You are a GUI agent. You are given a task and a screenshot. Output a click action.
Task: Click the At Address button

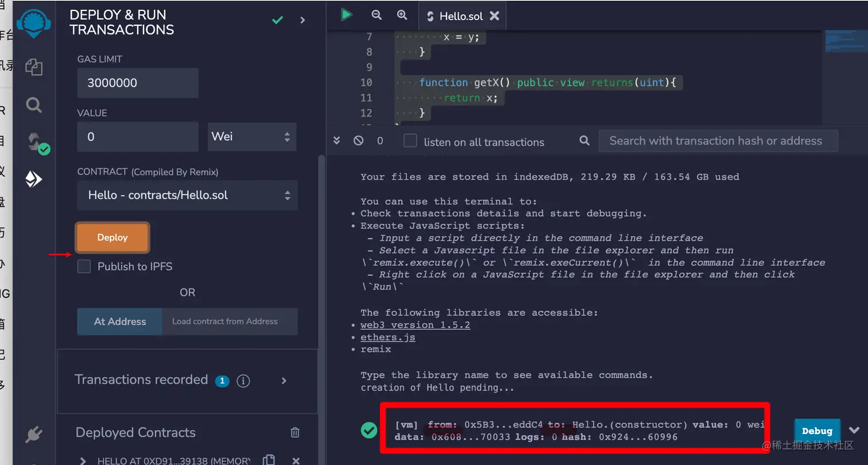pos(120,321)
